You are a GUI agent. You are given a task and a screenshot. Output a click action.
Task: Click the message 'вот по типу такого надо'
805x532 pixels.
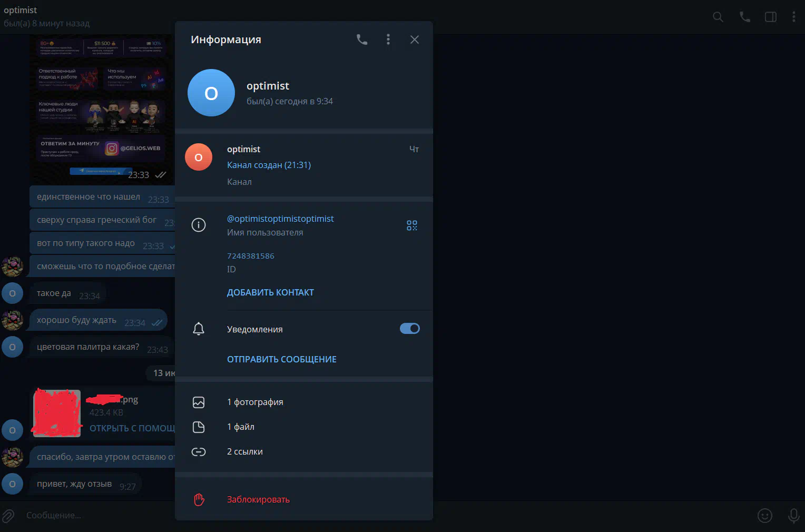point(102,243)
